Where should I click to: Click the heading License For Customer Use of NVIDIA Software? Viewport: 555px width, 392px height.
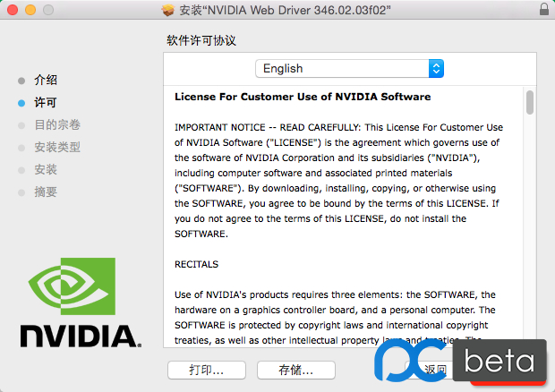click(x=303, y=97)
